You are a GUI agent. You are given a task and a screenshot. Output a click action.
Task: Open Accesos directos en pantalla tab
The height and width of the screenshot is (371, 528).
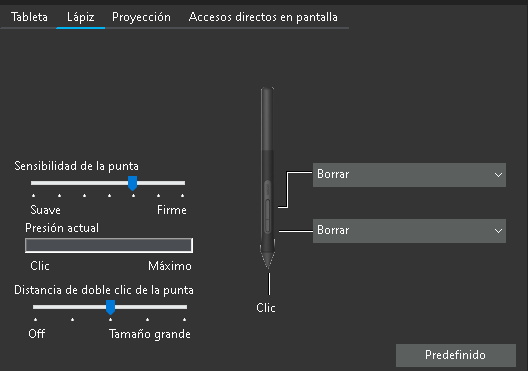tap(263, 17)
